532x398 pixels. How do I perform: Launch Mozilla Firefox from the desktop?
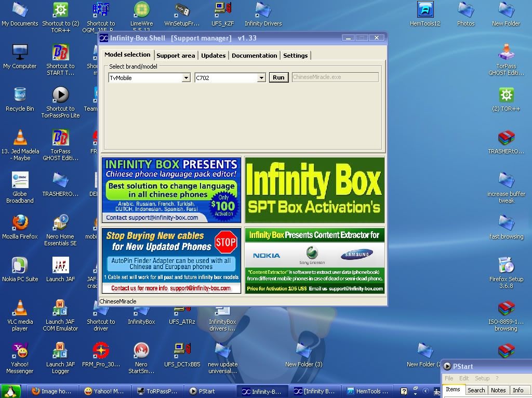click(20, 227)
